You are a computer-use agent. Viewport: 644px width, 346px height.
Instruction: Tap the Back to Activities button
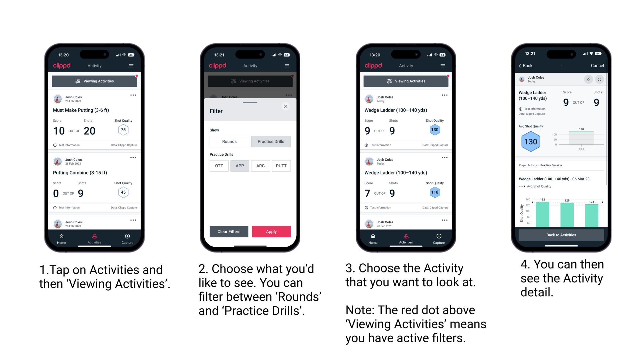pos(561,235)
